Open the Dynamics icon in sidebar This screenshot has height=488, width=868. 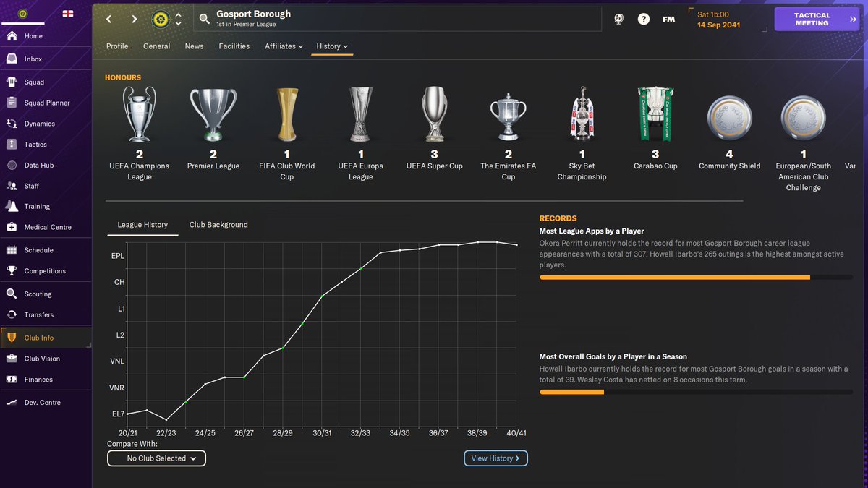[12, 124]
